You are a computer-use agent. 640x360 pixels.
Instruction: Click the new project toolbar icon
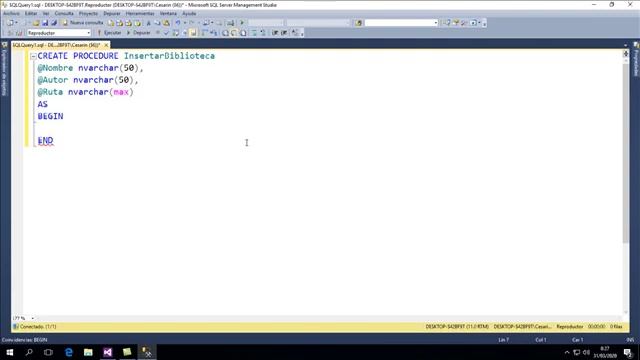click(10, 23)
